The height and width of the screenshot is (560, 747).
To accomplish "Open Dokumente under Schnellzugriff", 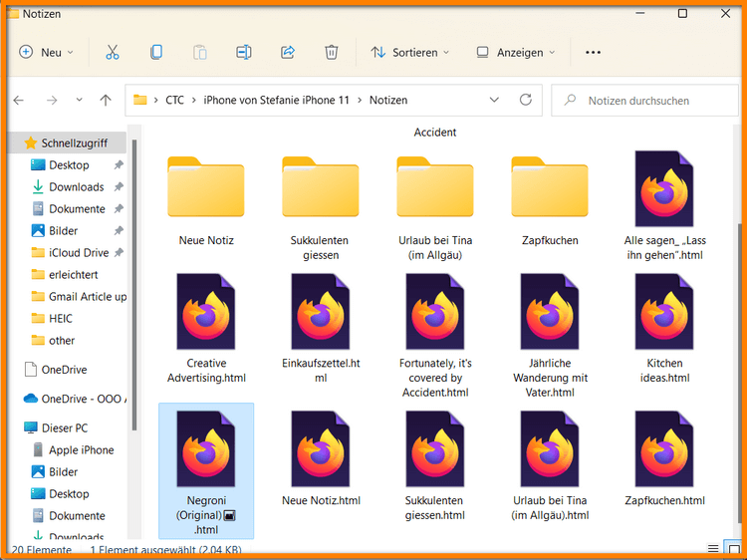I will coord(77,208).
